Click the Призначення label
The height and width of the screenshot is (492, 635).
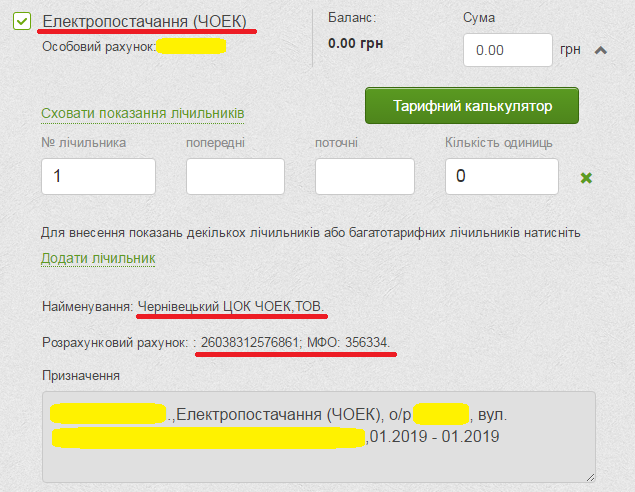tap(81, 375)
